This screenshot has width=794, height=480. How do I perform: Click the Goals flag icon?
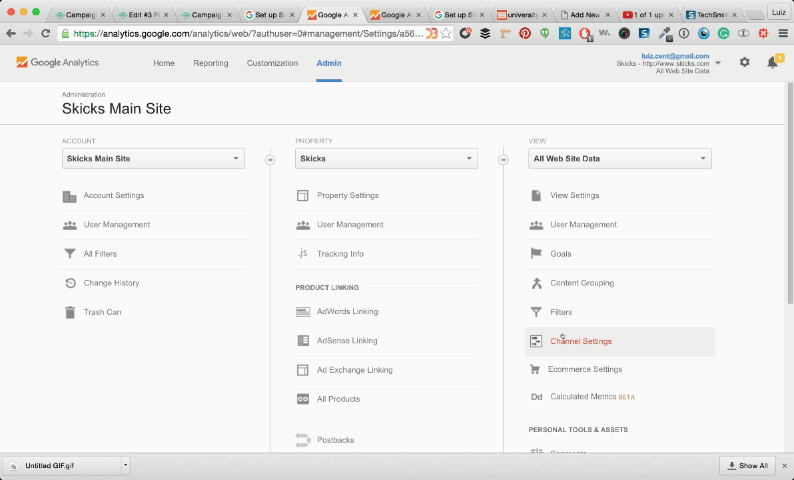pos(536,253)
